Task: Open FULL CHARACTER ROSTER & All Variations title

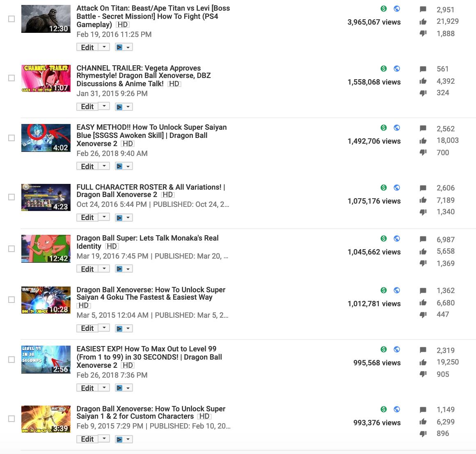Action: (151, 191)
